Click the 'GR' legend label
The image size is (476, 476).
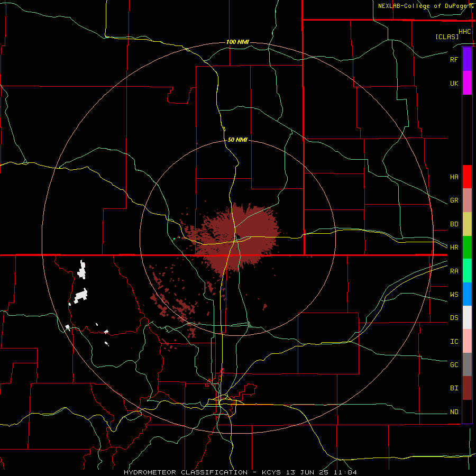click(x=454, y=200)
